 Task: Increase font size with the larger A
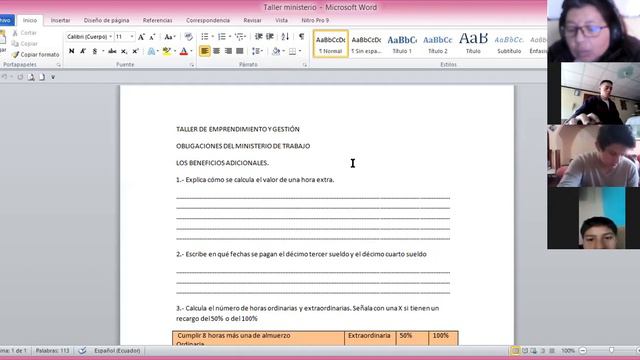pos(141,37)
